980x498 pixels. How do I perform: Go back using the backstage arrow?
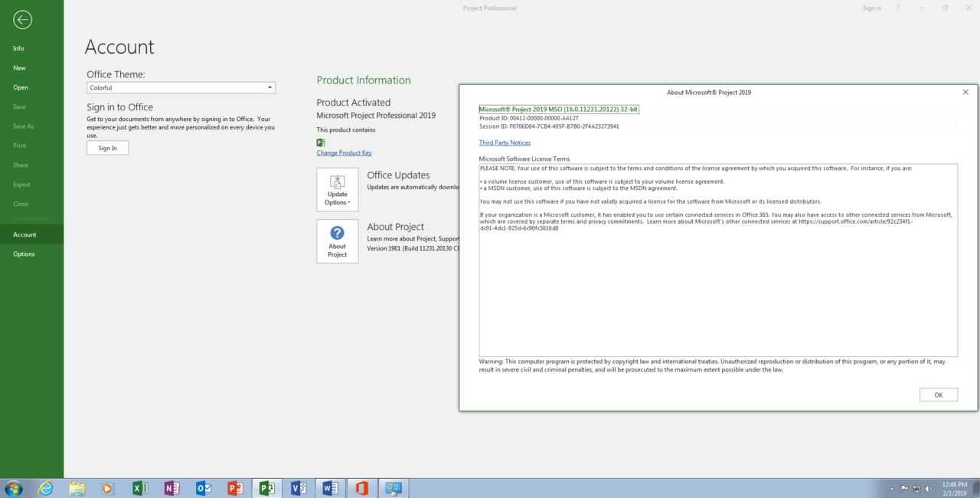point(22,20)
